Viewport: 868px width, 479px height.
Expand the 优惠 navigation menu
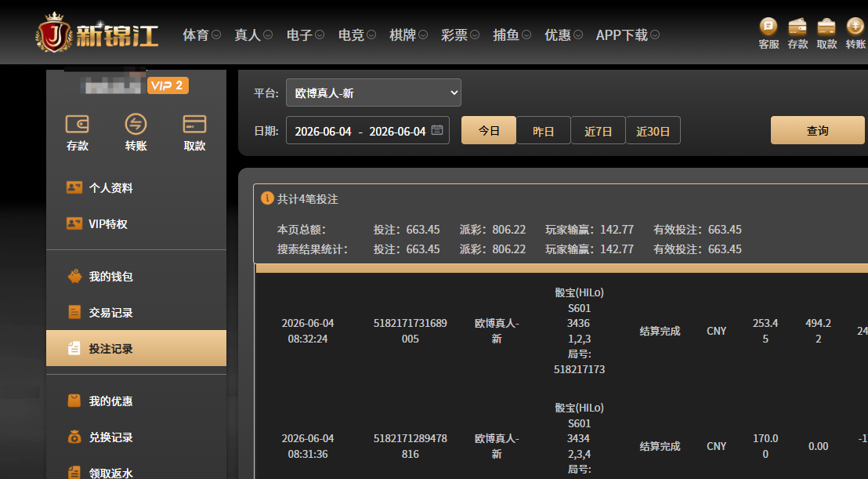(563, 35)
